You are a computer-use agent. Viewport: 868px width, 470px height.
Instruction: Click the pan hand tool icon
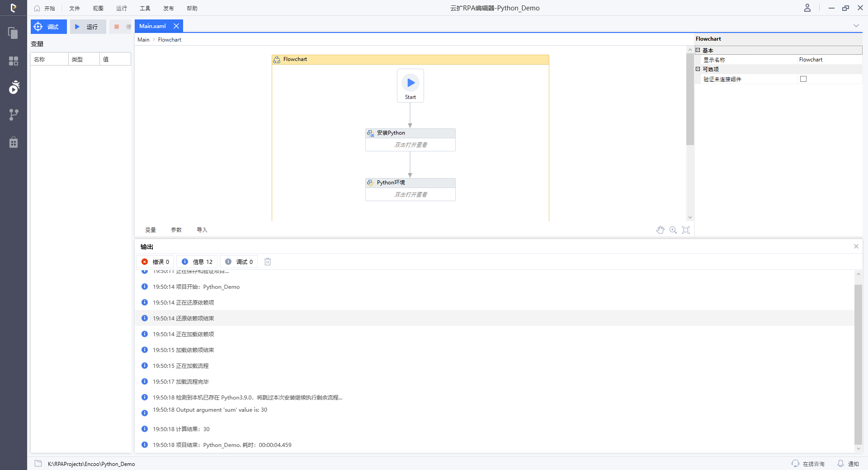[660, 230]
